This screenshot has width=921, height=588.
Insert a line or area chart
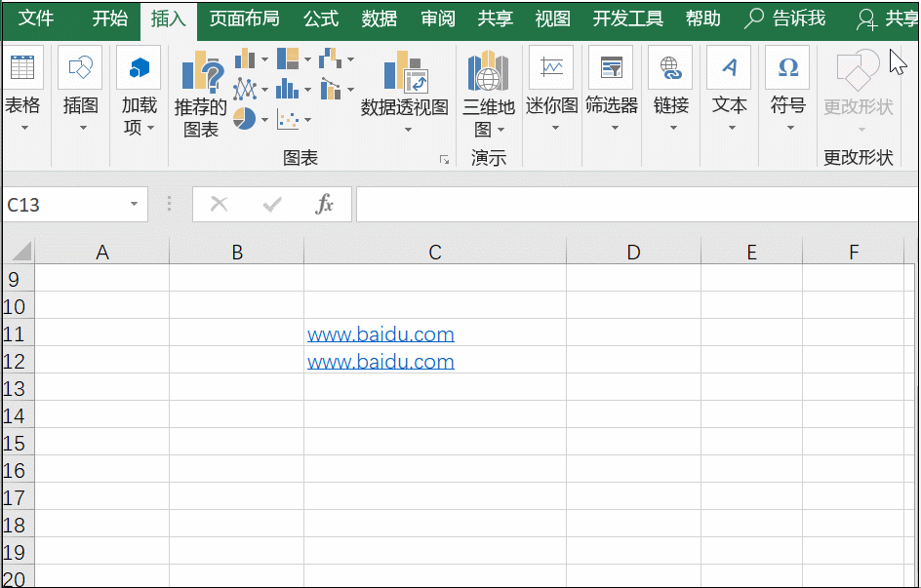[244, 89]
